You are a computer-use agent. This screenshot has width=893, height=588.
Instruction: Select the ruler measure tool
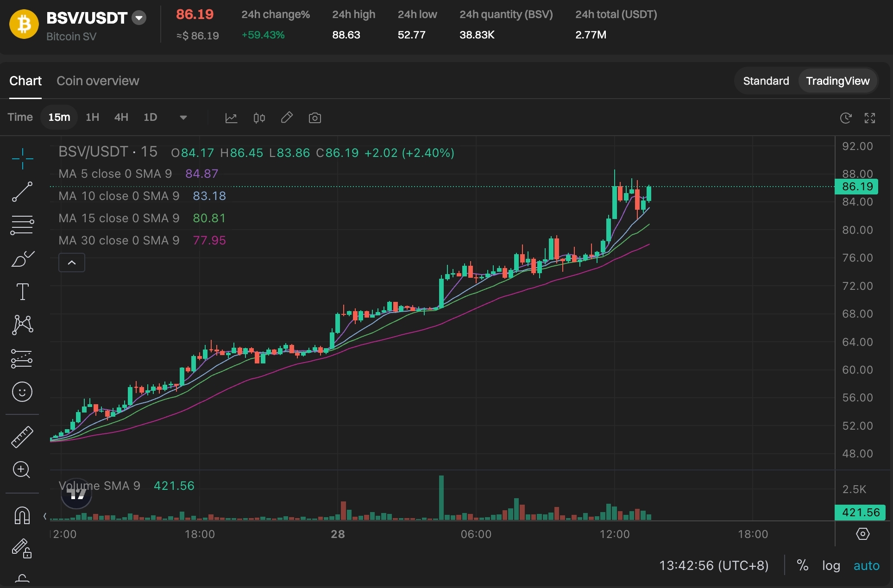[22, 437]
